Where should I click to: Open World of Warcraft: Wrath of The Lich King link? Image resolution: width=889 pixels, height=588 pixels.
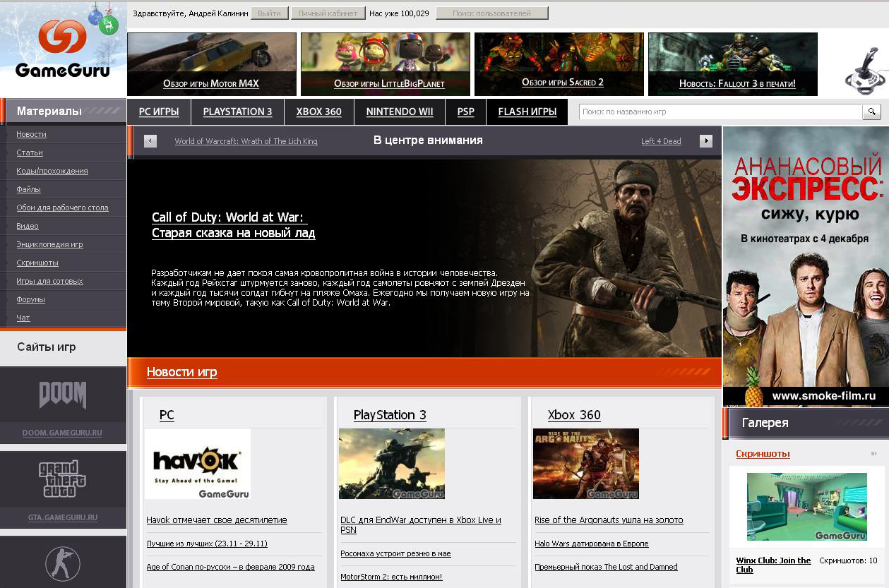point(246,141)
